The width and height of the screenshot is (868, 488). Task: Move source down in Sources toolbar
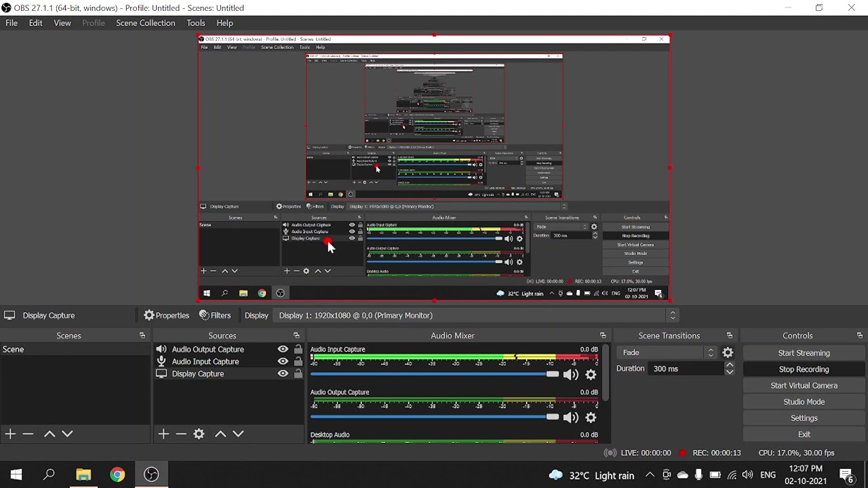238,434
